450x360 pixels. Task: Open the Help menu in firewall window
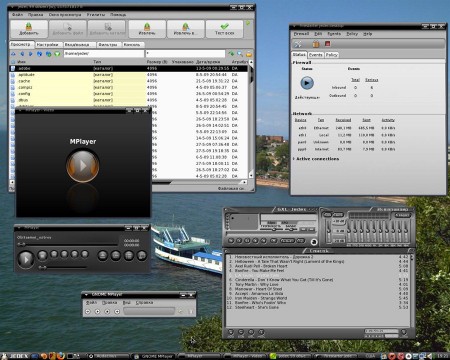(x=367, y=34)
